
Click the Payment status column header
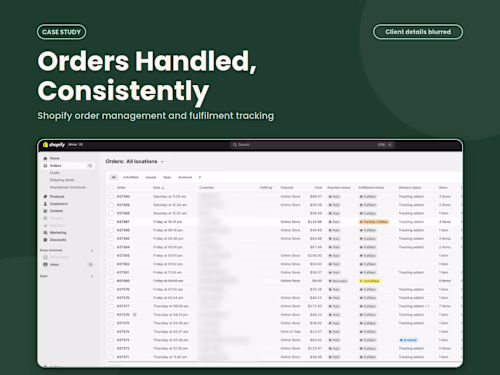click(339, 188)
